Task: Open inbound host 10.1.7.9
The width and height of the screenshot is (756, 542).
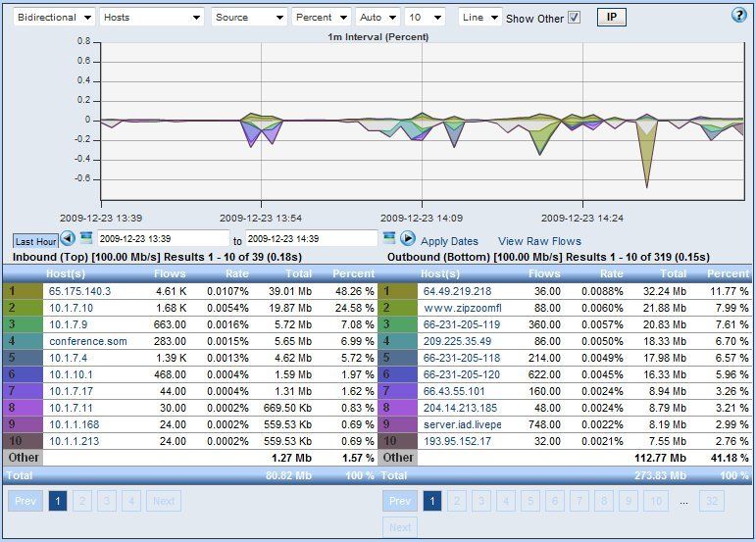Action: click(x=68, y=324)
